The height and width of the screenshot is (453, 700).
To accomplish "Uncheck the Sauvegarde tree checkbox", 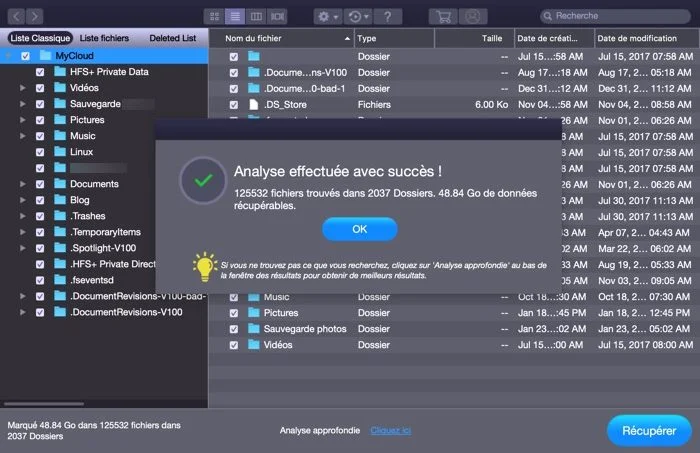I will [x=40, y=104].
